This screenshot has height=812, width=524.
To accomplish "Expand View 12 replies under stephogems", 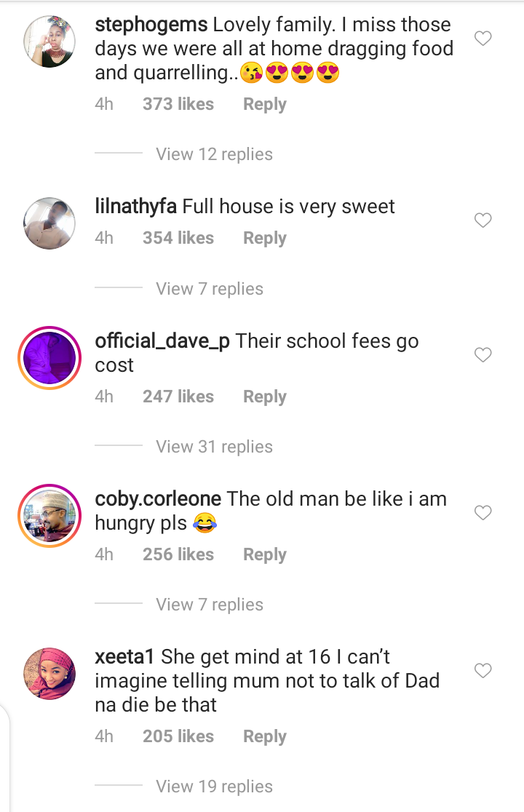I will [214, 154].
